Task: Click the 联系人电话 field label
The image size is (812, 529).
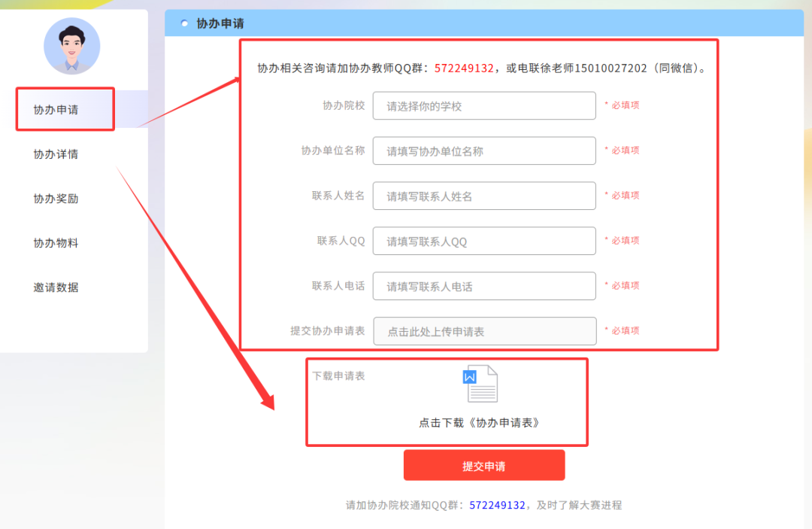Action: 338,285
